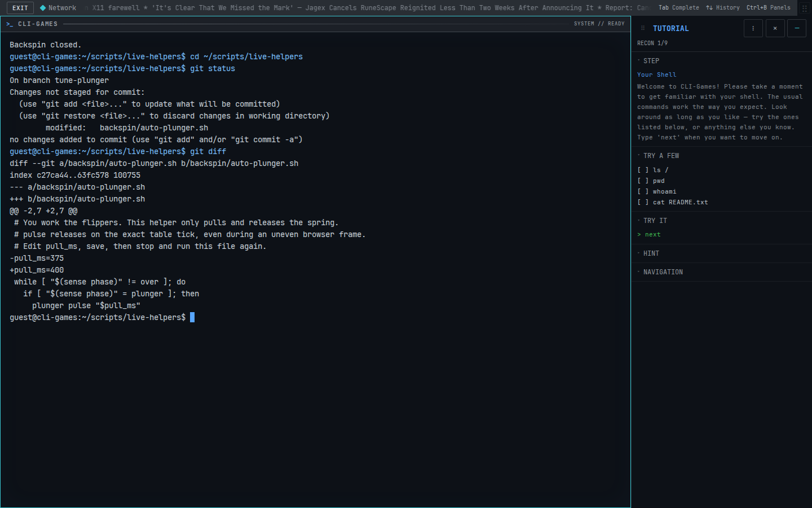Click the 'RECON 1/9' progress label
The height and width of the screenshot is (508, 812).
tap(652, 43)
